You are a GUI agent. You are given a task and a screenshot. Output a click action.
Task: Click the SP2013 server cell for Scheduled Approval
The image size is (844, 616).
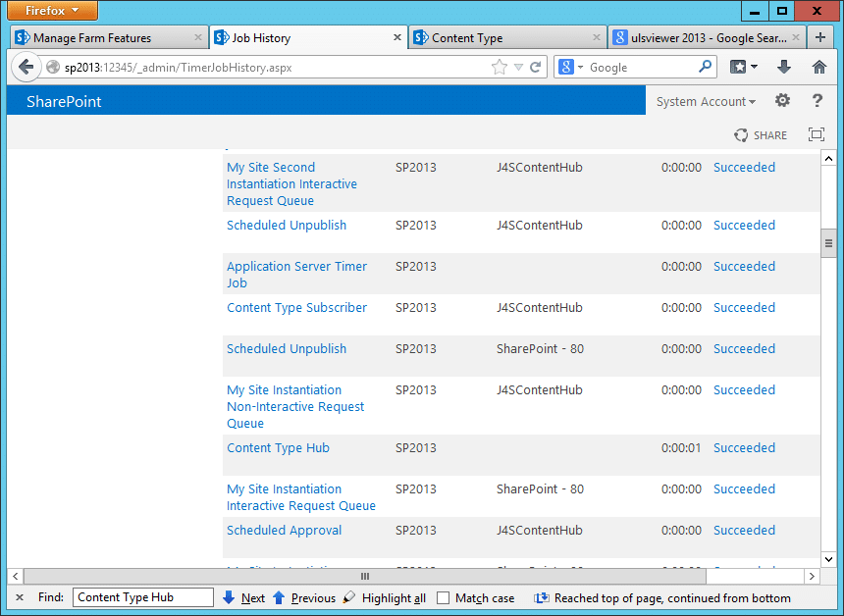coord(415,530)
